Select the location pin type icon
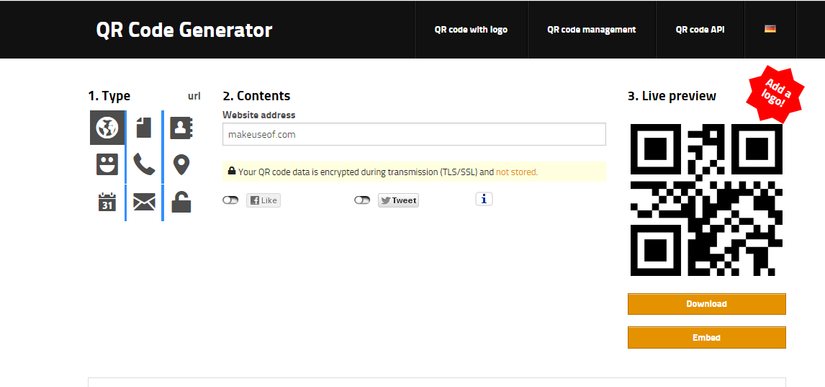The width and height of the screenshot is (825, 387). coord(182,165)
